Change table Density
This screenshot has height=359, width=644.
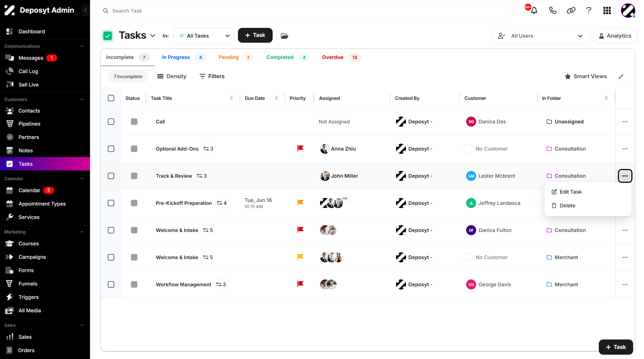[x=172, y=76]
